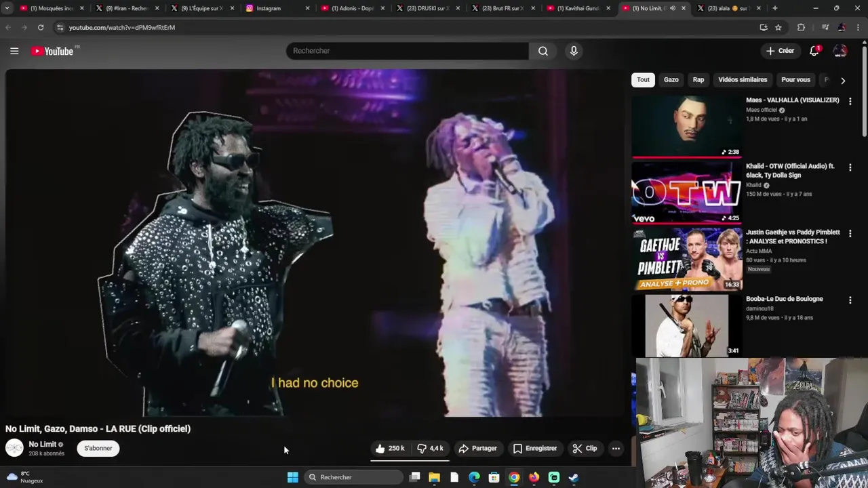Open the three-dots more actions menu
This screenshot has width=868, height=488.
click(x=616, y=448)
